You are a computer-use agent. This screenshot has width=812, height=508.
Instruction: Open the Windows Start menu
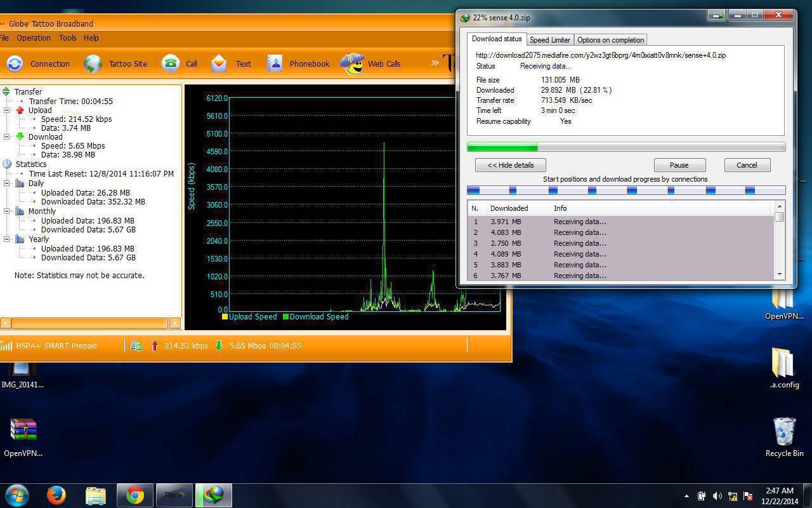[17, 495]
